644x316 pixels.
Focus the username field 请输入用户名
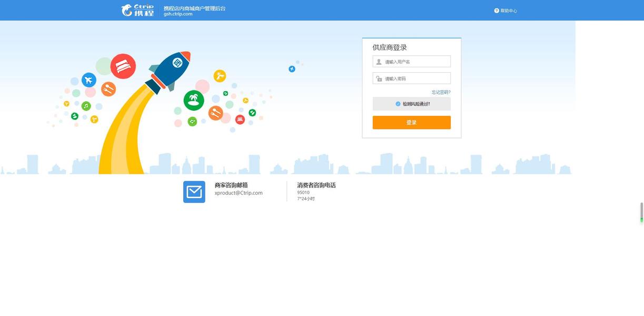coord(412,62)
